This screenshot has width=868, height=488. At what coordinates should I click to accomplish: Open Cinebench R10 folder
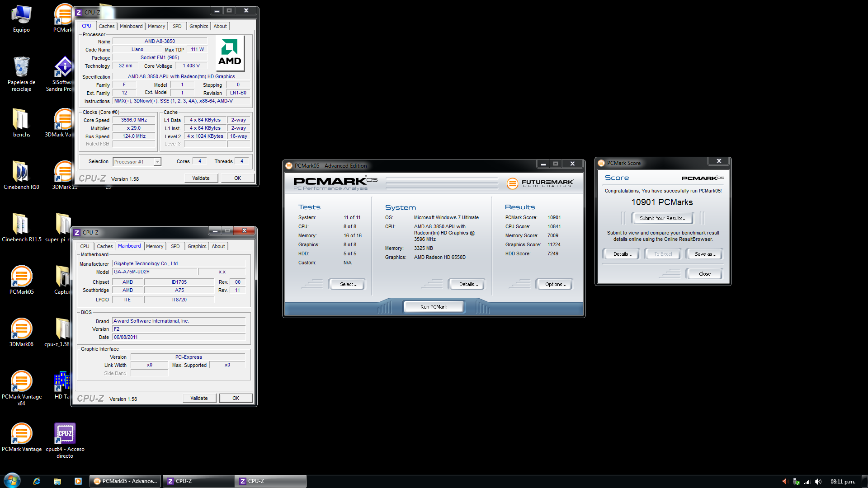pos(21,175)
